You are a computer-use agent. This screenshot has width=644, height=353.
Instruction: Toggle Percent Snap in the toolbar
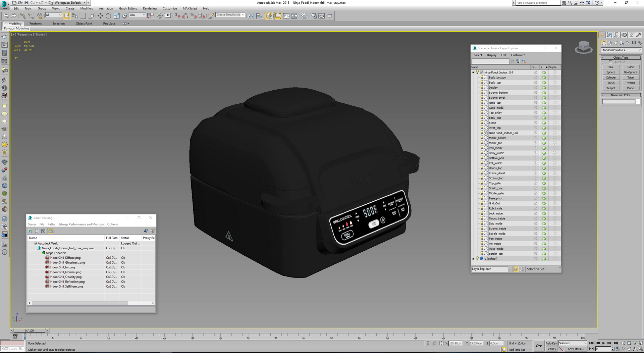coord(194,16)
